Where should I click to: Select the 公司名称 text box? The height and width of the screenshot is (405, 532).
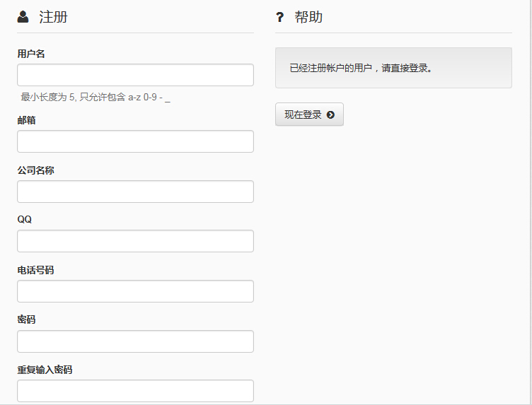(135, 192)
